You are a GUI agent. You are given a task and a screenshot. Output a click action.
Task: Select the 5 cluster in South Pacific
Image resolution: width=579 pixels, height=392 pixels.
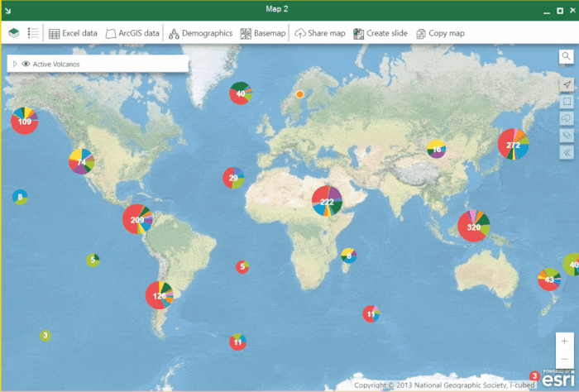pos(93,260)
